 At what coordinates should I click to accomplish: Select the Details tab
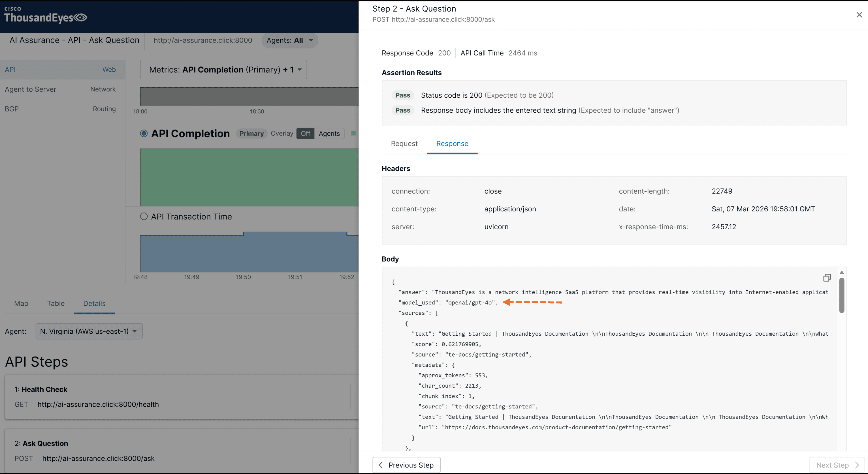(94, 303)
